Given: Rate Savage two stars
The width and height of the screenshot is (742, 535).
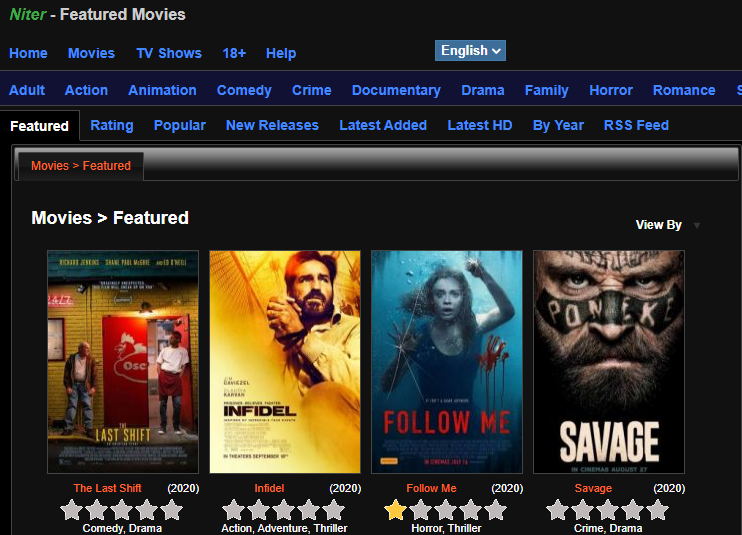Looking at the screenshot, I should click(583, 509).
